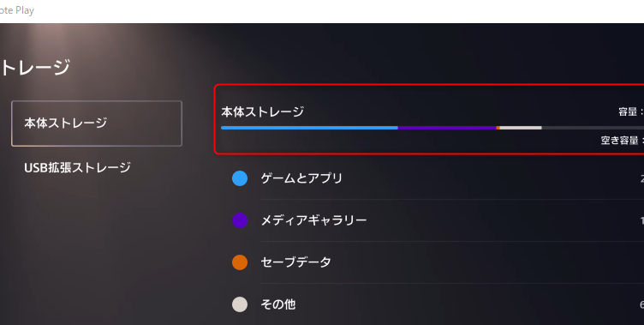
Task: Click the purple メディアギャラリー circle icon
Action: (x=240, y=220)
